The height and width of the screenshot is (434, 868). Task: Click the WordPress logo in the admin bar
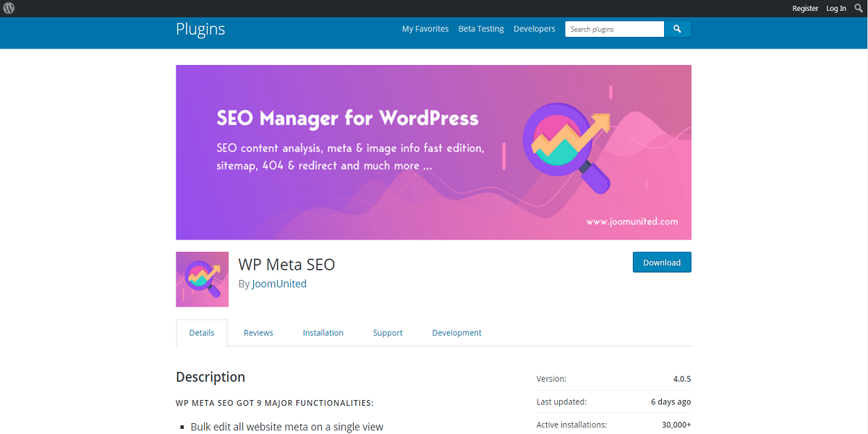point(9,9)
